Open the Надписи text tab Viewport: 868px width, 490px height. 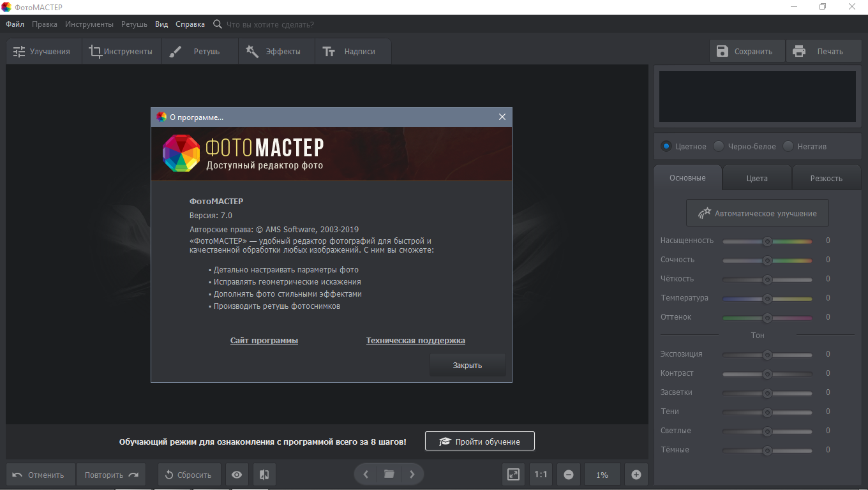353,51
